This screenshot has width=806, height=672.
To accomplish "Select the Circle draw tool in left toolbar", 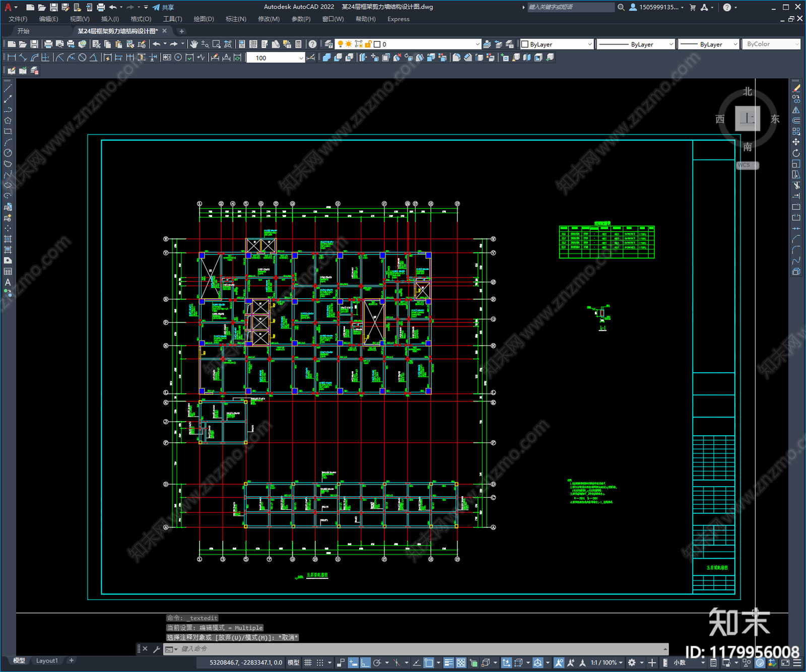I will pyautogui.click(x=8, y=153).
